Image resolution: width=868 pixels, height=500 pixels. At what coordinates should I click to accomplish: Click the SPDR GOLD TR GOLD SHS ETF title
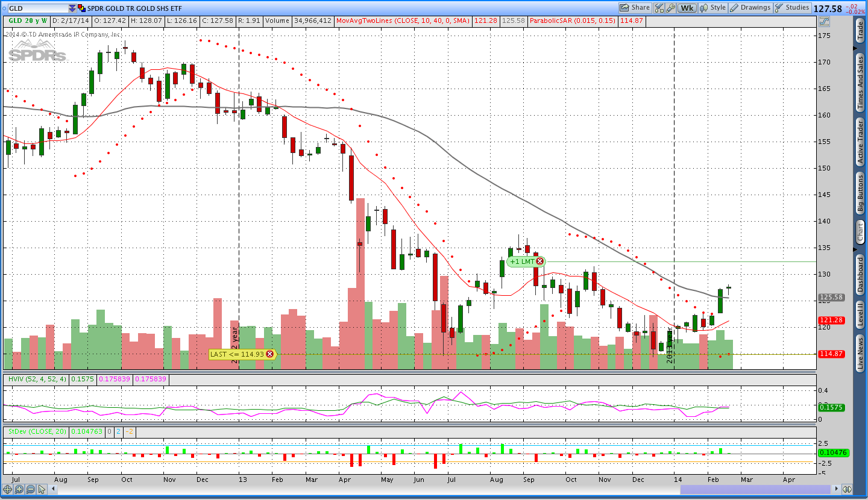(x=134, y=8)
